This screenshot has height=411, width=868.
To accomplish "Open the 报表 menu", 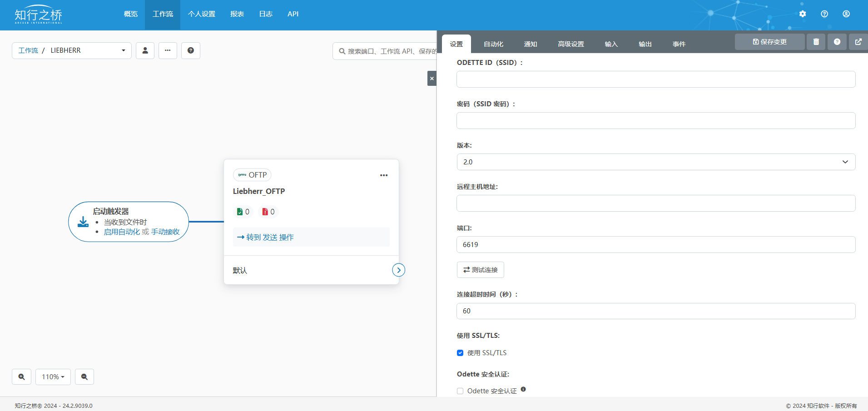I will click(x=237, y=14).
